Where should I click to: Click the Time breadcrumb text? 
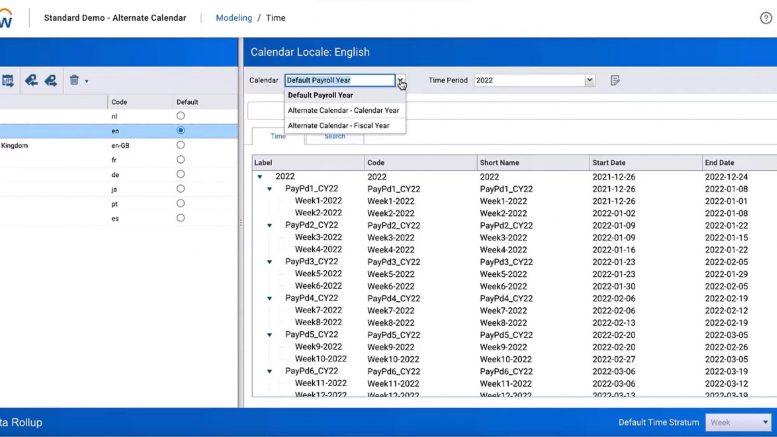[x=276, y=18]
